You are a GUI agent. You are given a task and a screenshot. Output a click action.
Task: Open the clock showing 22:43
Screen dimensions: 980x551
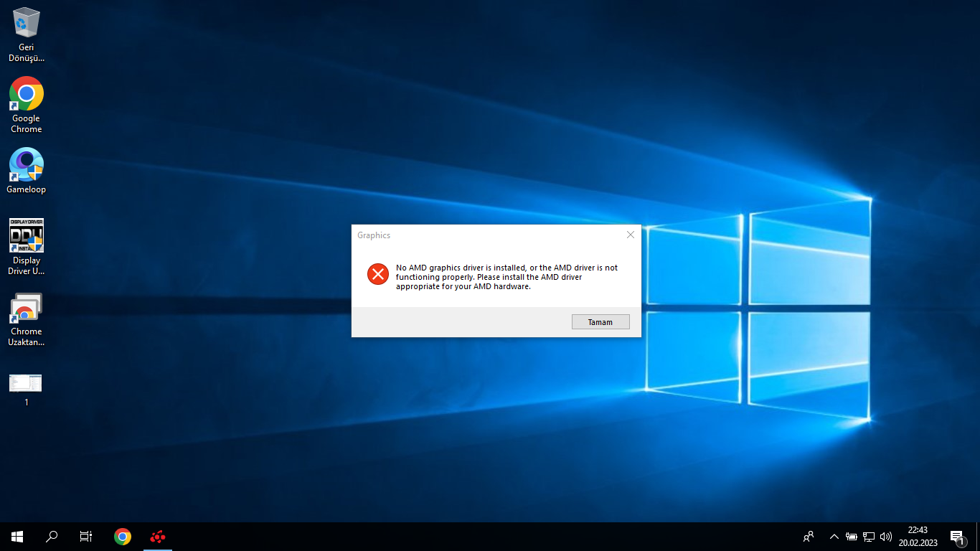tap(918, 536)
